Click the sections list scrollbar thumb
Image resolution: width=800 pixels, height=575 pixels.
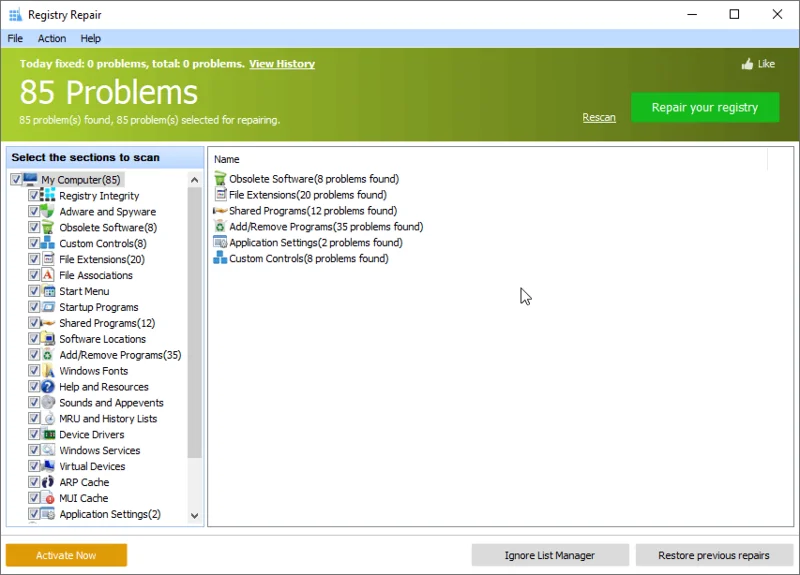[194, 322]
